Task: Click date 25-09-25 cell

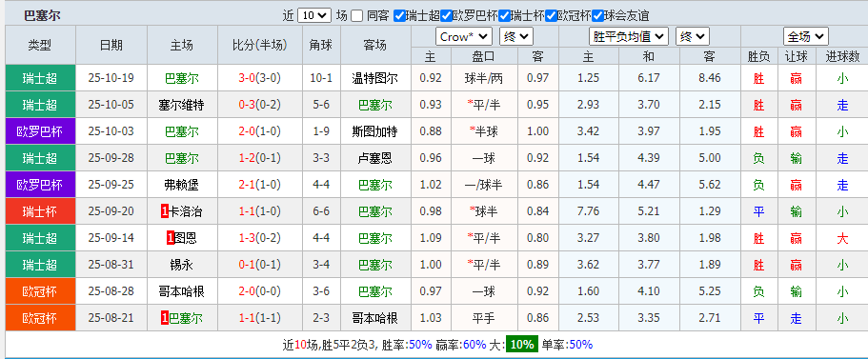Action: tap(111, 185)
